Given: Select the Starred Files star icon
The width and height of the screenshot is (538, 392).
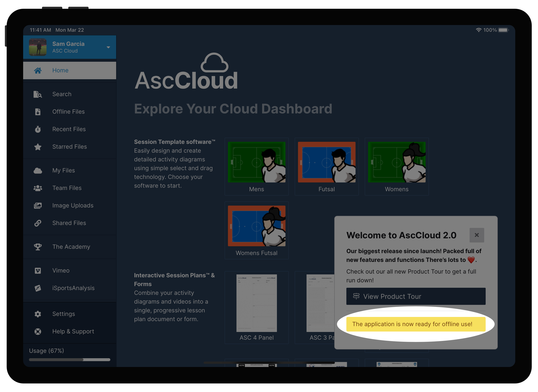Looking at the screenshot, I should coord(38,147).
